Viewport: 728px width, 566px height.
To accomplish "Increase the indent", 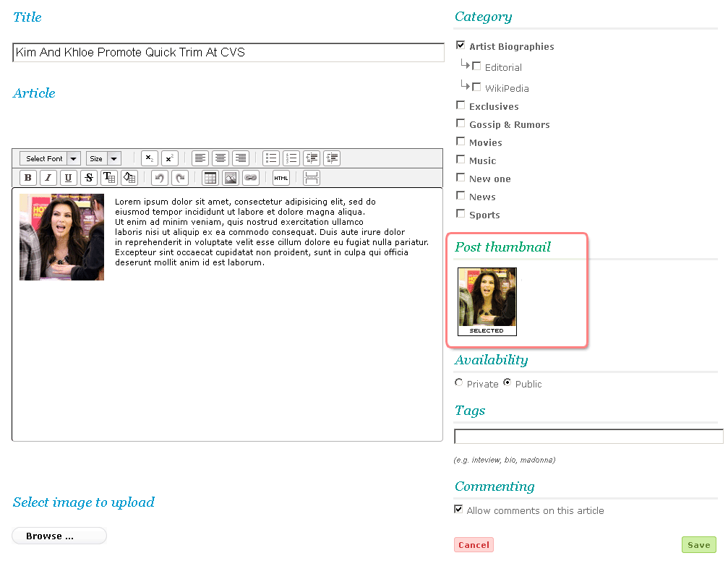I will pos(332,158).
